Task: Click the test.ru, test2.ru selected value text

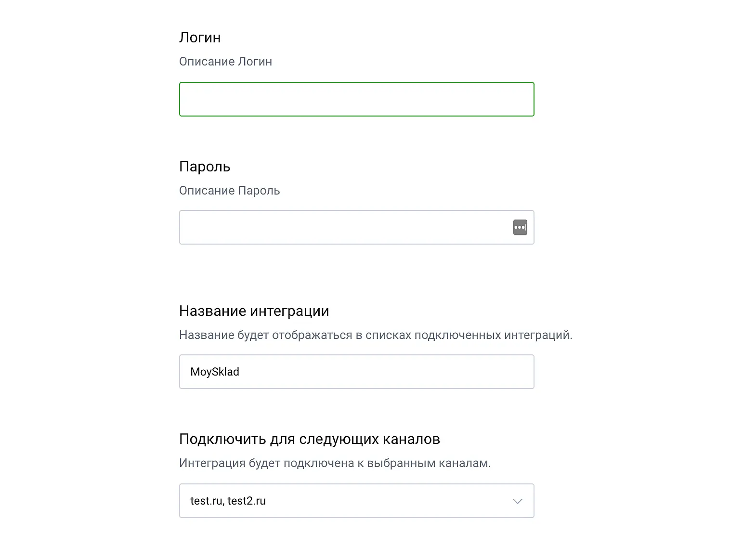Action: (x=228, y=501)
